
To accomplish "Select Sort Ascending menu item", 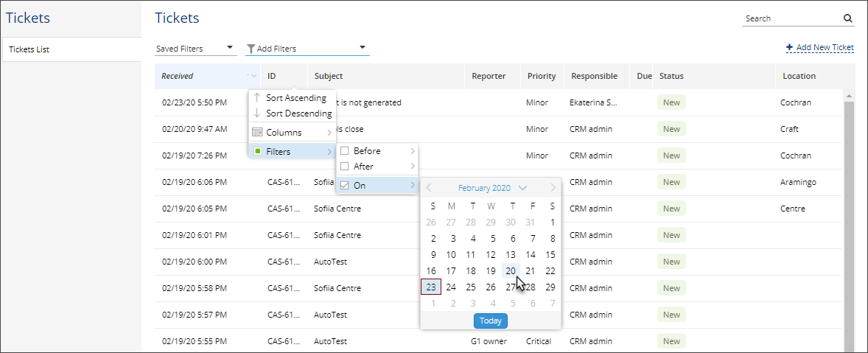I will click(293, 98).
